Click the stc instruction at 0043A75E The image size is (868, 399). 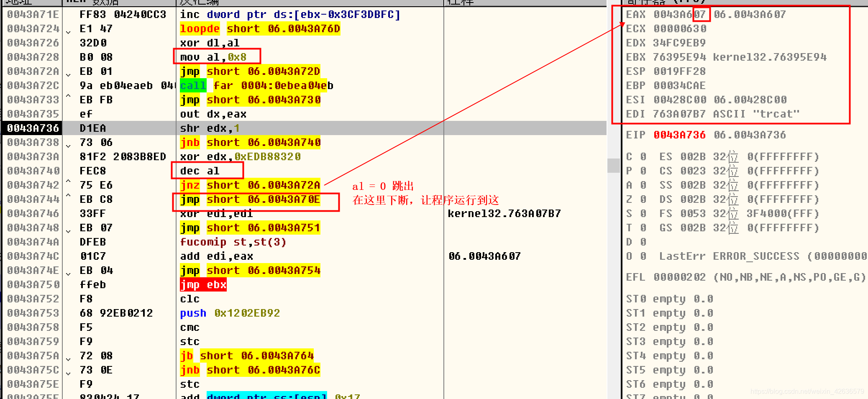pos(189,384)
